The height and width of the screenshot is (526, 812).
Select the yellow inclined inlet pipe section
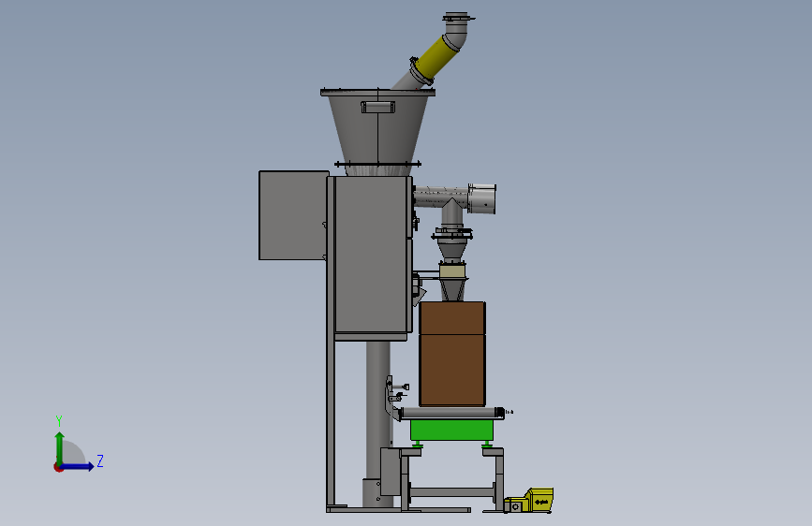tap(439, 57)
